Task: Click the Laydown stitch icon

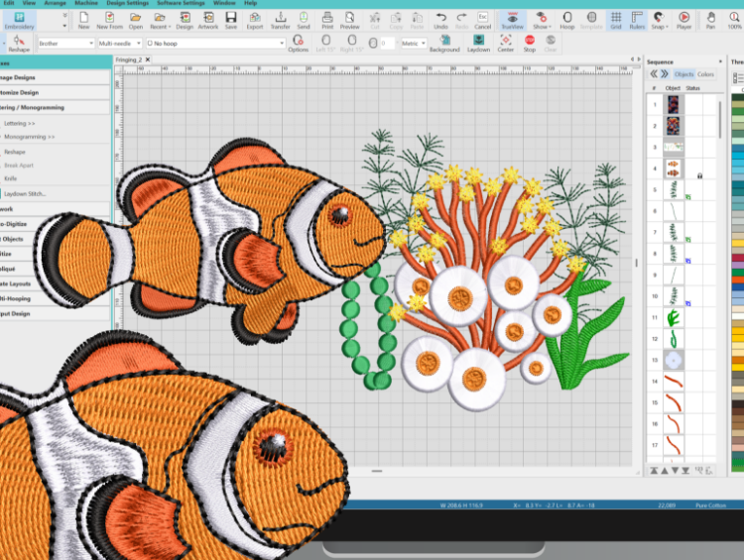Action: pos(478,44)
